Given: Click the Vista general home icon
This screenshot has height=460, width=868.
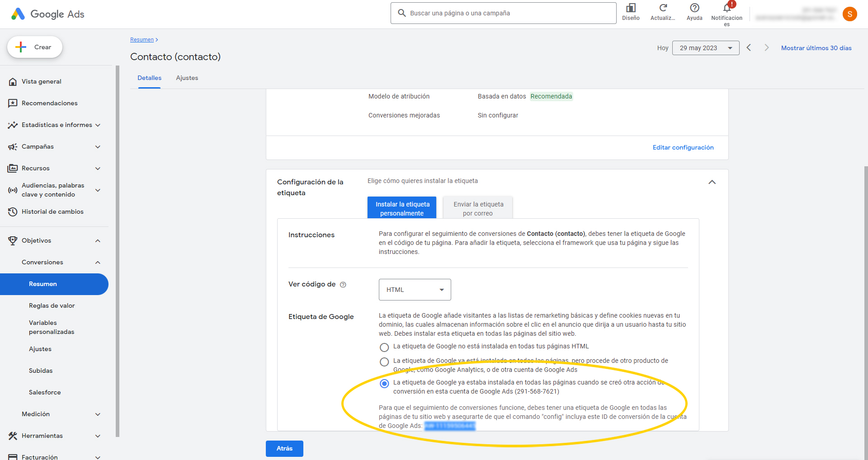Looking at the screenshot, I should click(13, 82).
